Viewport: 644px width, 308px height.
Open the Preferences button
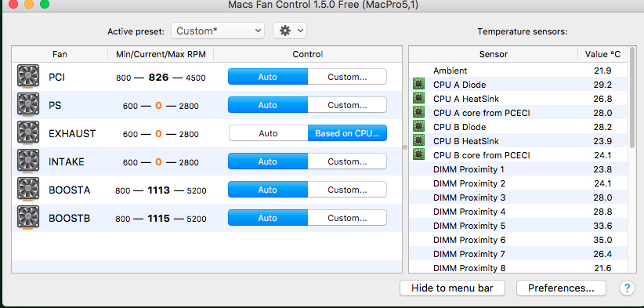(561, 288)
